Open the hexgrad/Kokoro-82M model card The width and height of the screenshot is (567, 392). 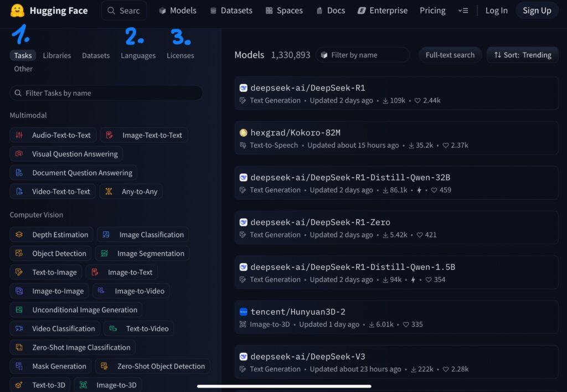point(396,138)
